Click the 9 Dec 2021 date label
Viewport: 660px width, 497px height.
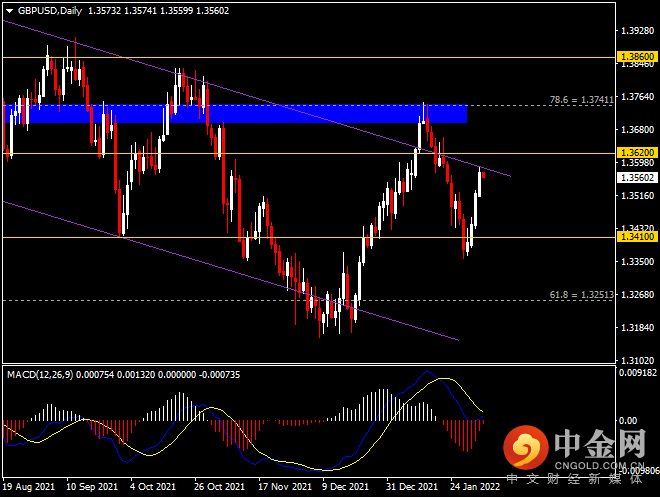(x=346, y=487)
